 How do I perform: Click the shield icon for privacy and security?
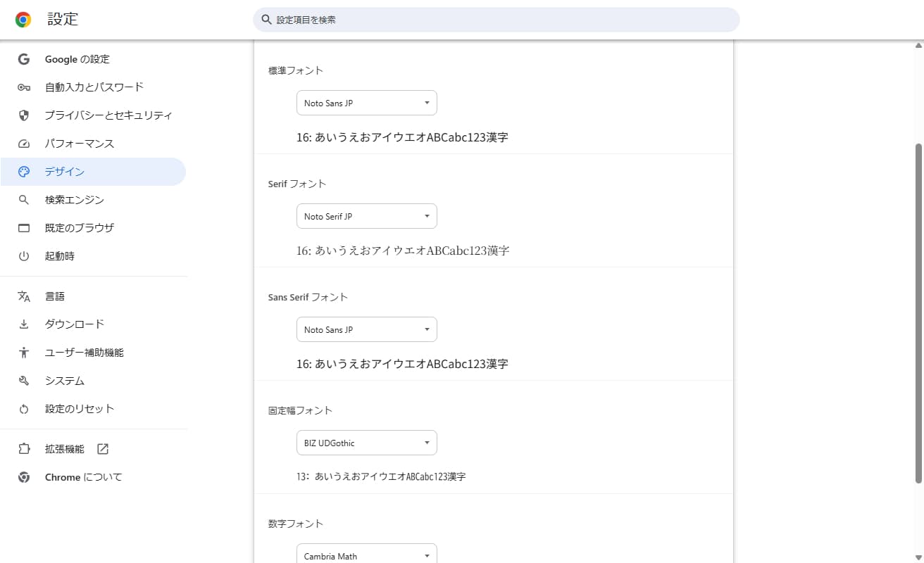coord(24,115)
